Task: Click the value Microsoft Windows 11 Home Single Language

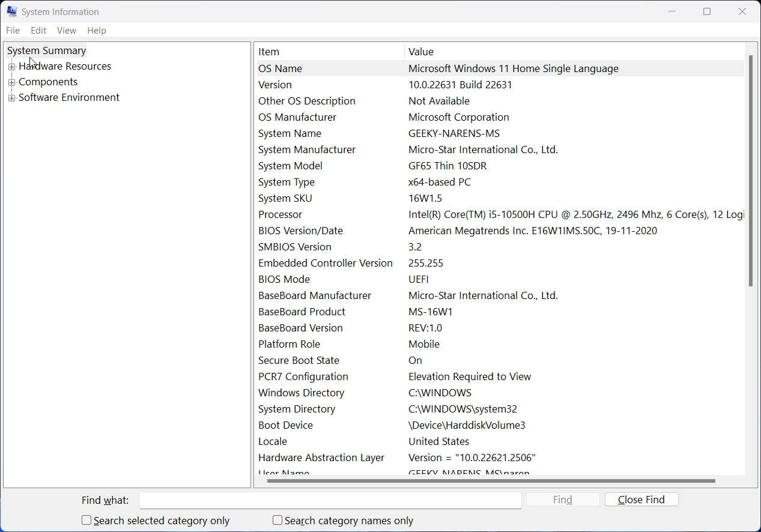Action: point(514,68)
